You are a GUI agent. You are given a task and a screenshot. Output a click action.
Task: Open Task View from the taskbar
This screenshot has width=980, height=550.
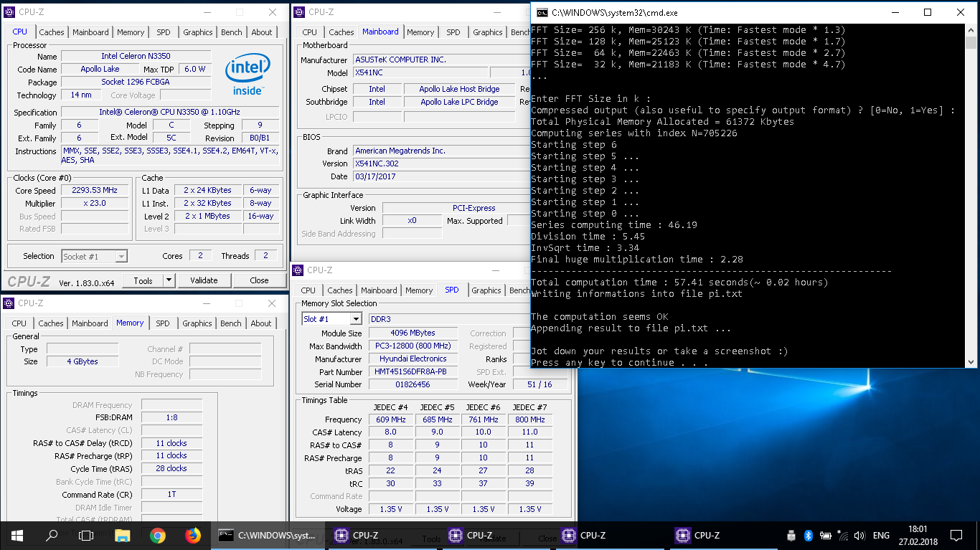click(86, 535)
